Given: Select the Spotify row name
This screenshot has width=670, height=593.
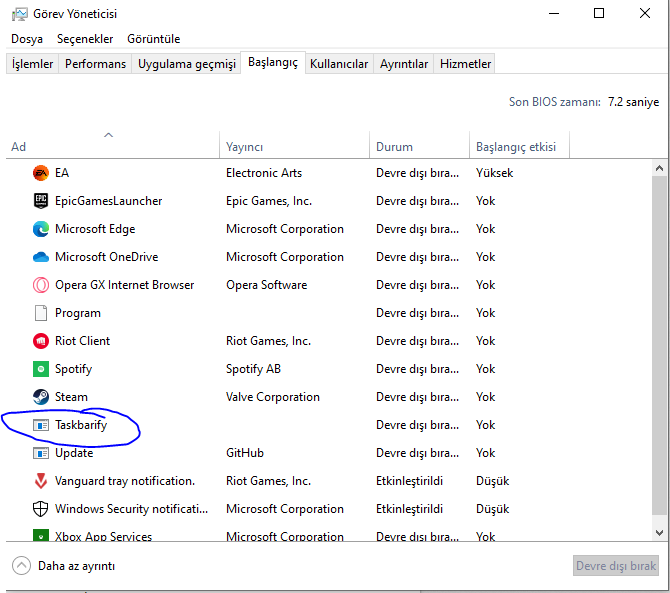Looking at the screenshot, I should tap(73, 369).
